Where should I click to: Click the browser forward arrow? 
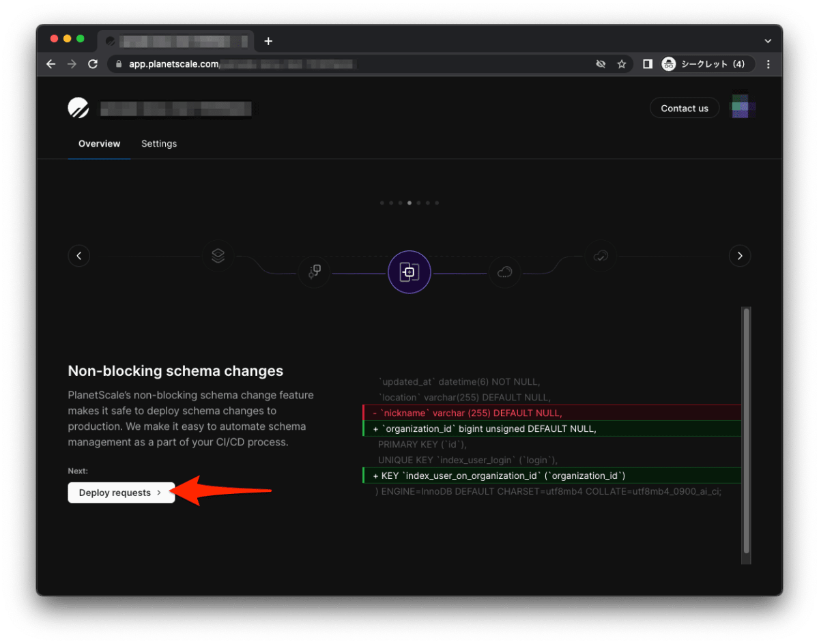pyautogui.click(x=72, y=64)
